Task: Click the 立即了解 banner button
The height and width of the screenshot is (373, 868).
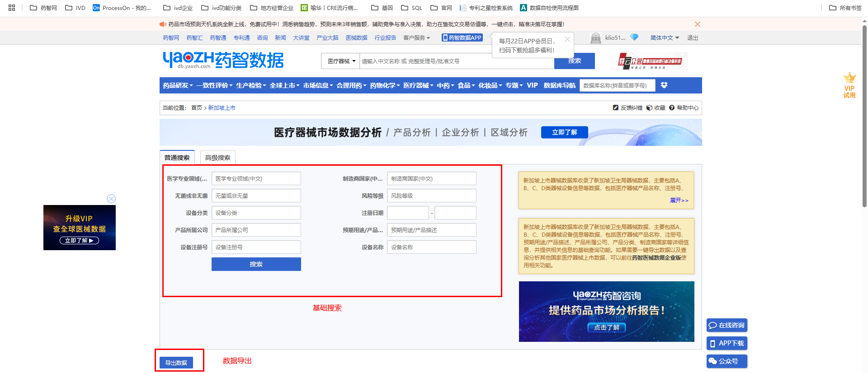Action: (564, 132)
